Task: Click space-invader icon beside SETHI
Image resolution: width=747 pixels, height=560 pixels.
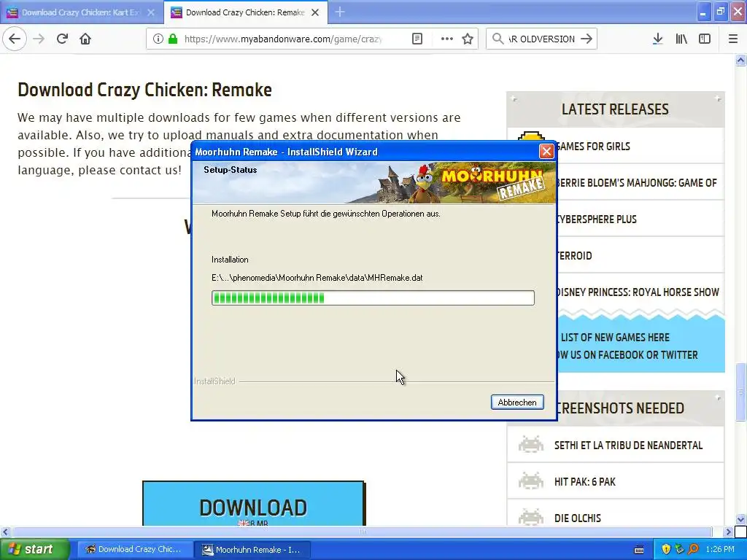Action: (531, 444)
